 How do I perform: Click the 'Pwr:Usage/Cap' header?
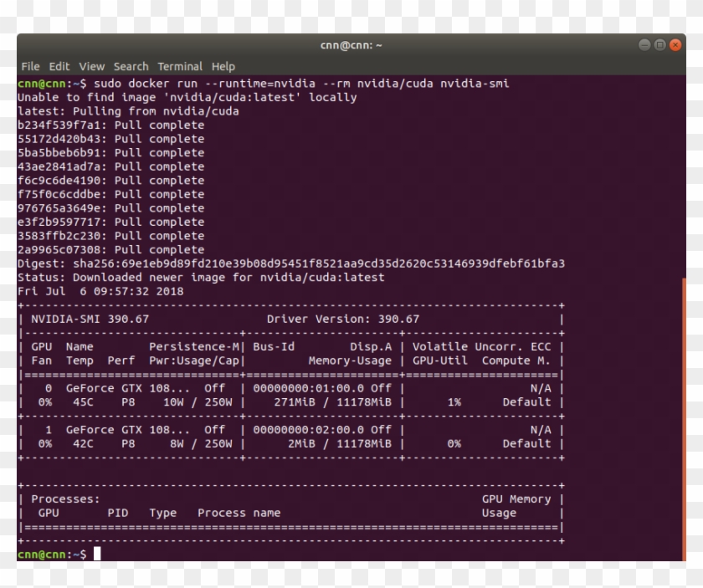pyautogui.click(x=194, y=360)
